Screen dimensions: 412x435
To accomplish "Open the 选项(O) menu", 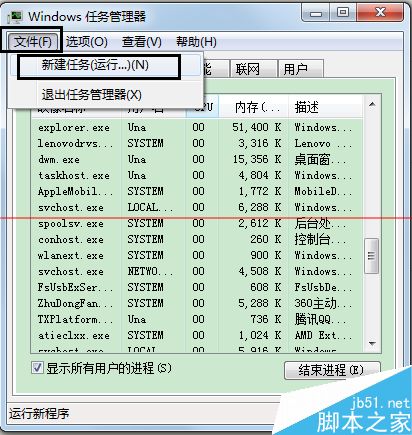I will (x=87, y=42).
